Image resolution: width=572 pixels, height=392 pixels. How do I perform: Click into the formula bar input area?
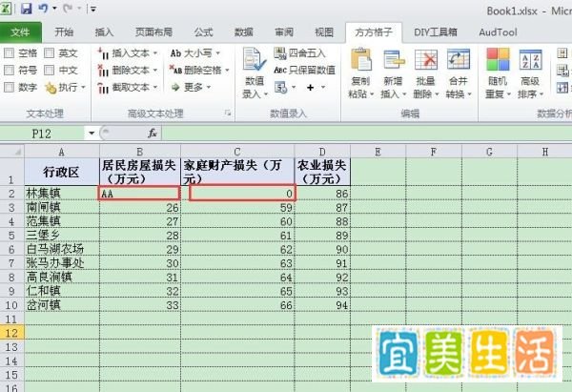366,134
